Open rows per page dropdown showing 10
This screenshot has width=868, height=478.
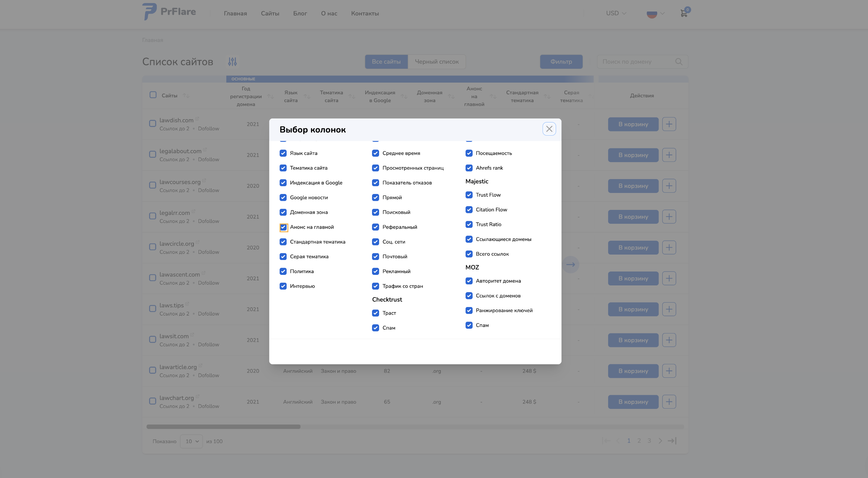click(x=191, y=441)
